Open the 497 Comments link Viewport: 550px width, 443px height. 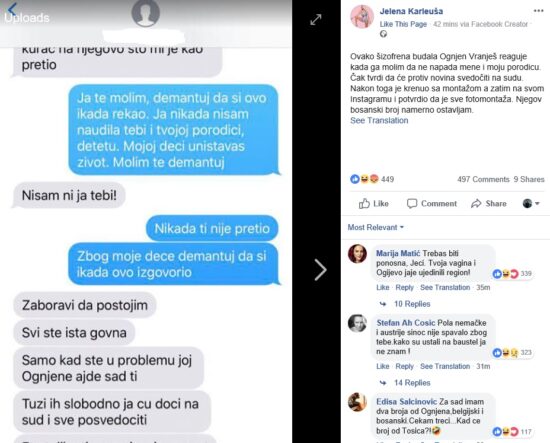tap(483, 179)
